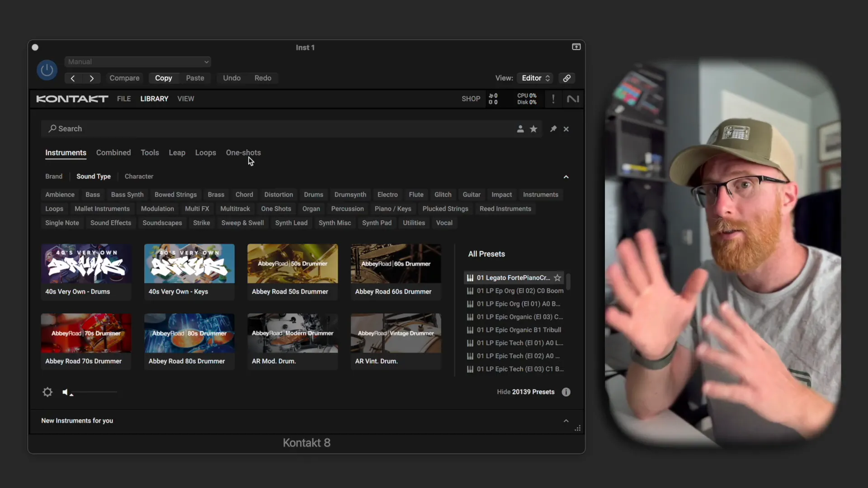The width and height of the screenshot is (868, 488).
Task: Click the exclamation warning icon
Action: pyautogui.click(x=553, y=99)
